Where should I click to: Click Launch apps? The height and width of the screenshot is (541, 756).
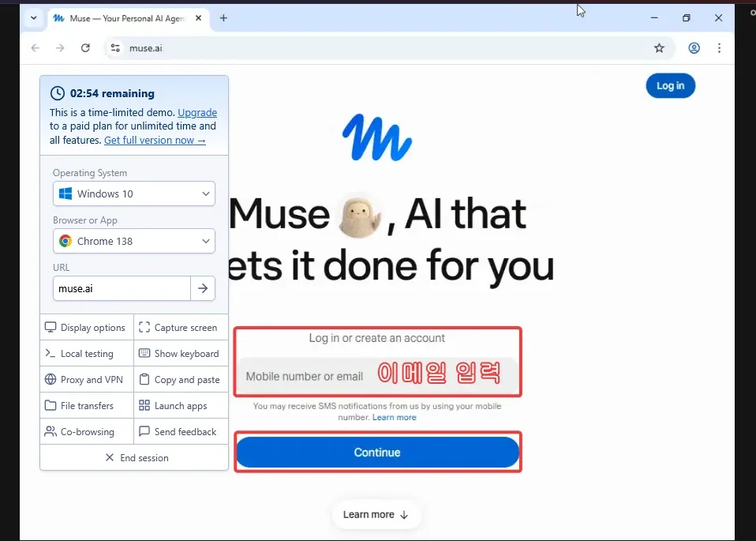tap(181, 405)
